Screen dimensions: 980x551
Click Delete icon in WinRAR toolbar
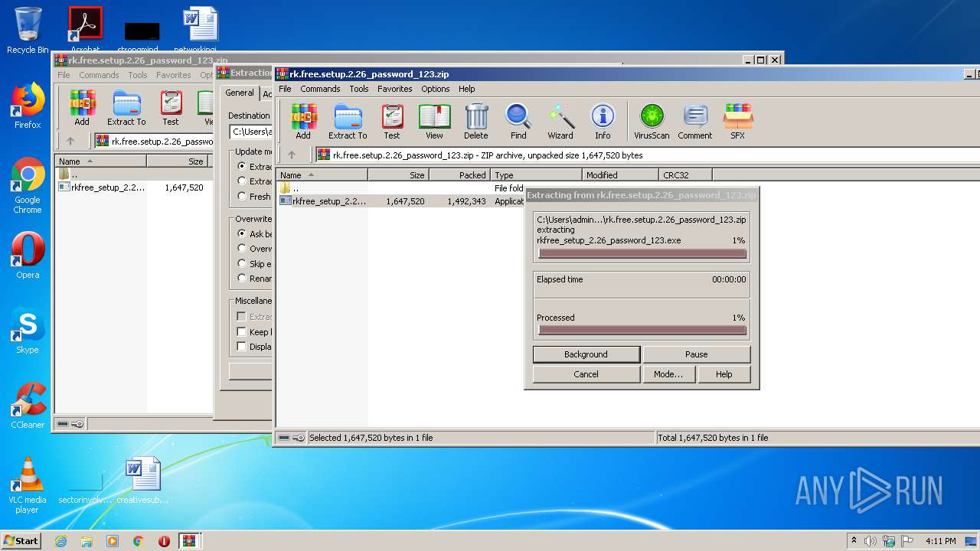click(475, 122)
